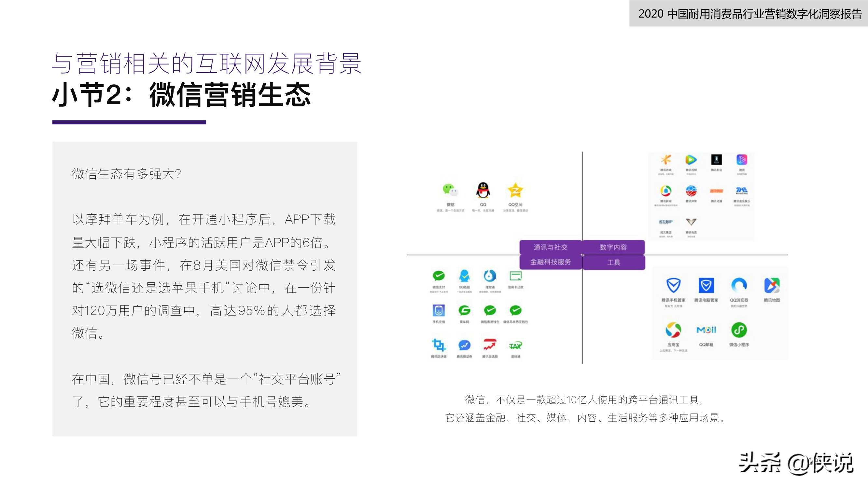Click the caption line 它还涵盖金融、社交、媒体
The image size is (868, 488).
point(586,418)
